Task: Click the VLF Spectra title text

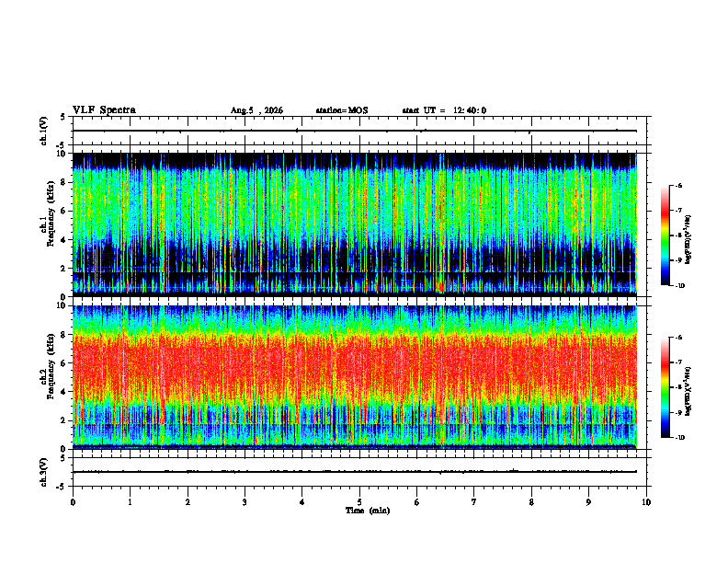Action: [x=104, y=110]
